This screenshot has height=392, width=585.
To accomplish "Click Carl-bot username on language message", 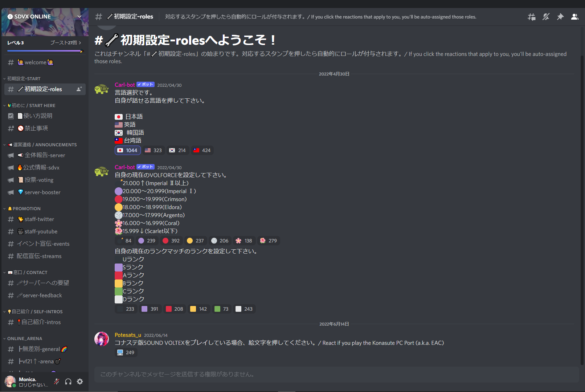I will pyautogui.click(x=125, y=85).
